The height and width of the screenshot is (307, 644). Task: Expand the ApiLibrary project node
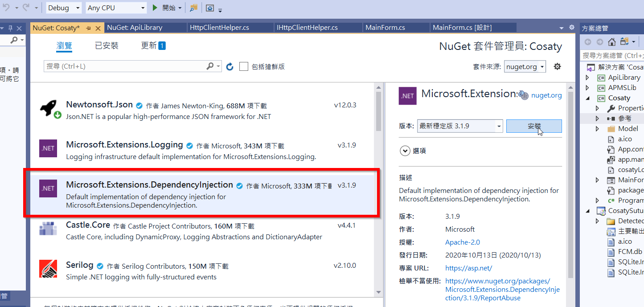click(588, 78)
